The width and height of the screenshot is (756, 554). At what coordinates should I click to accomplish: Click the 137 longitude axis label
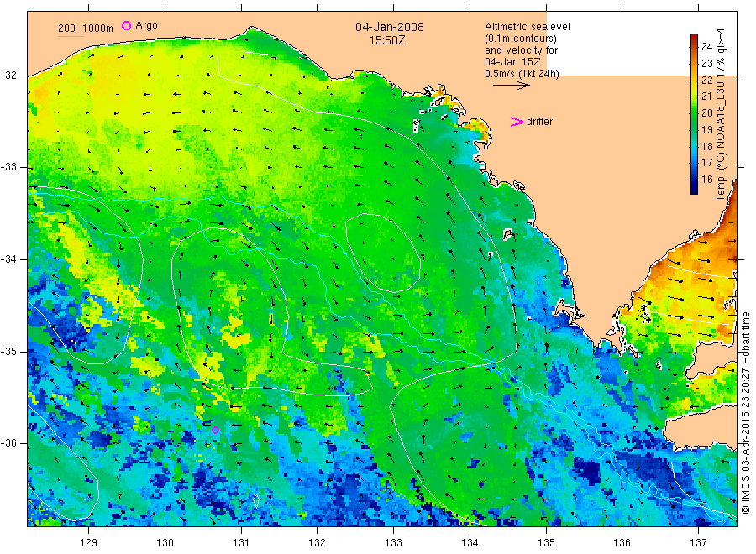(x=698, y=543)
